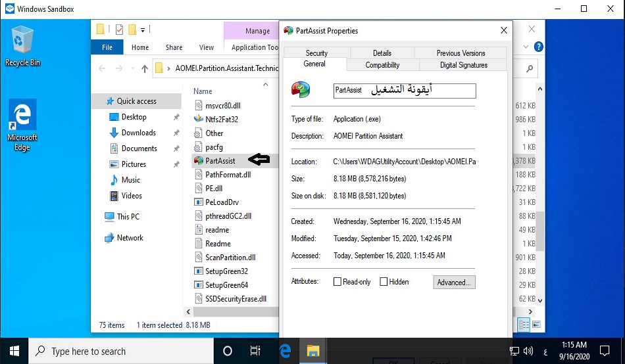Open Task View from the taskbar
Image resolution: width=625 pixels, height=364 pixels.
tap(255, 351)
